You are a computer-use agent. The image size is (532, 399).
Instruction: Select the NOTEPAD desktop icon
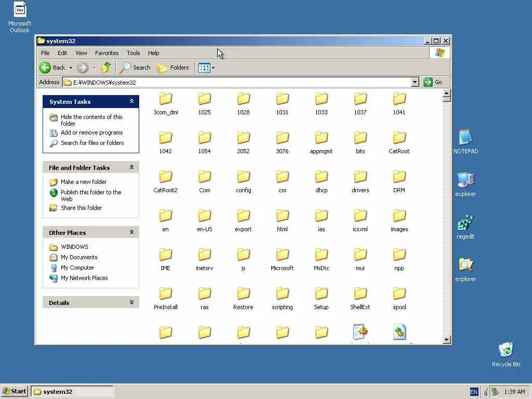465,141
